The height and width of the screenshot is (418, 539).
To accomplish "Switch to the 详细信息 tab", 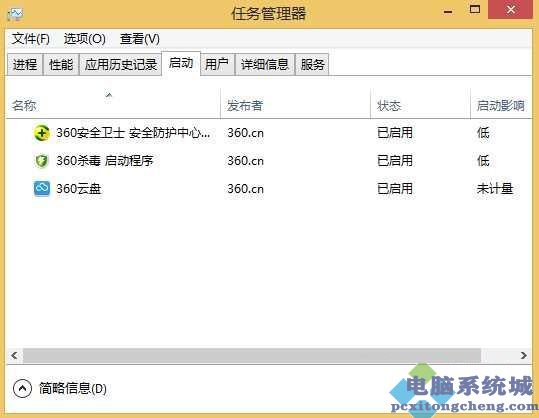I will [x=265, y=64].
